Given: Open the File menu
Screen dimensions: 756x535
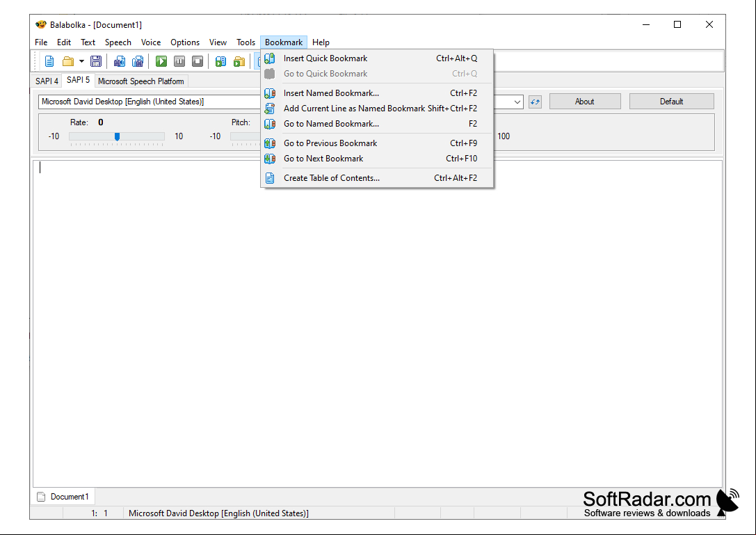Looking at the screenshot, I should 41,42.
